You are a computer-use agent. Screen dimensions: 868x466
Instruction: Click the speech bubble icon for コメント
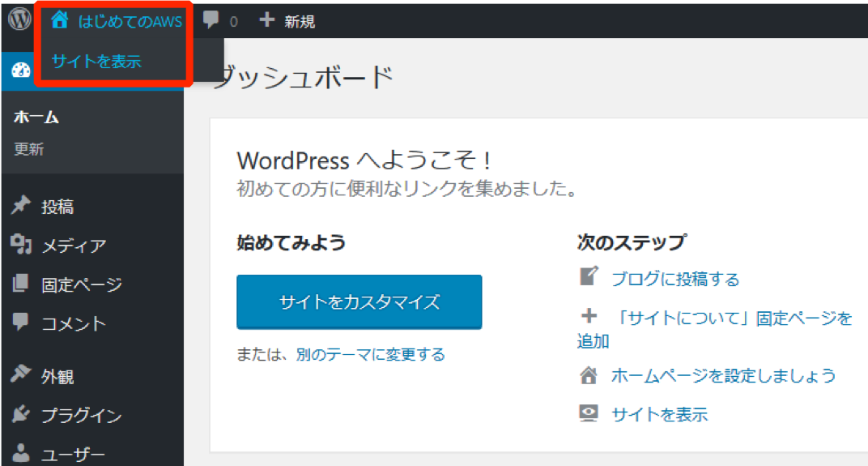[x=20, y=322]
